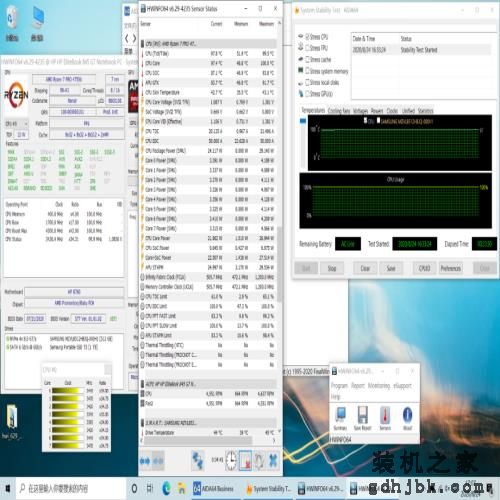Viewport: 500px width, 500px height.
Task: Click the CPUID button
Action: (424, 268)
